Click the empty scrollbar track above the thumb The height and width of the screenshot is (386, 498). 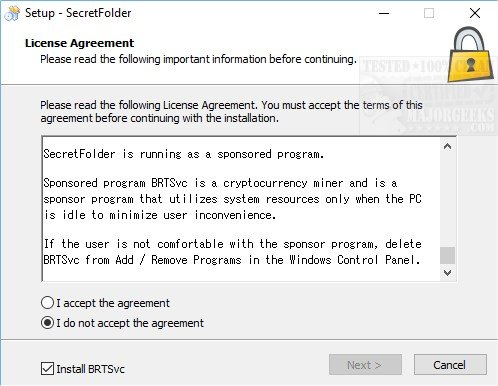tap(447, 200)
